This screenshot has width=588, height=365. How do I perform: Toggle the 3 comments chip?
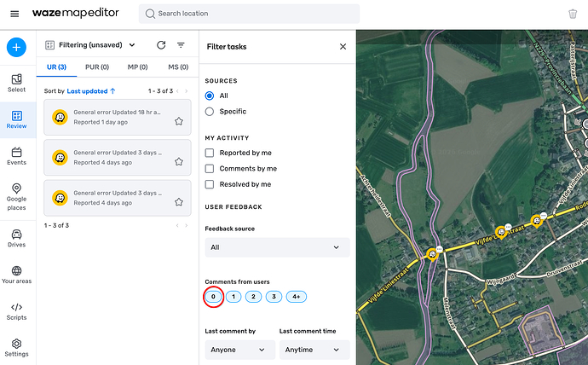(274, 297)
